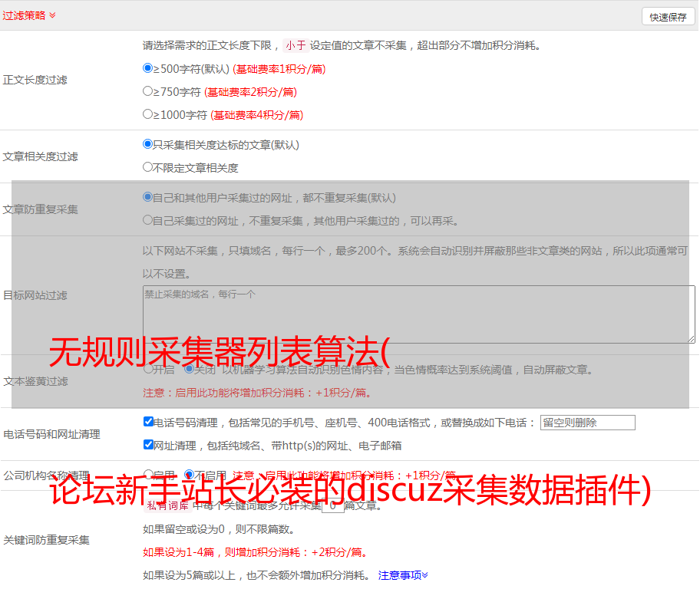Viewport: 700px width, 589px height.
Task: Select 启用 for company name cleanup
Action: click(148, 475)
